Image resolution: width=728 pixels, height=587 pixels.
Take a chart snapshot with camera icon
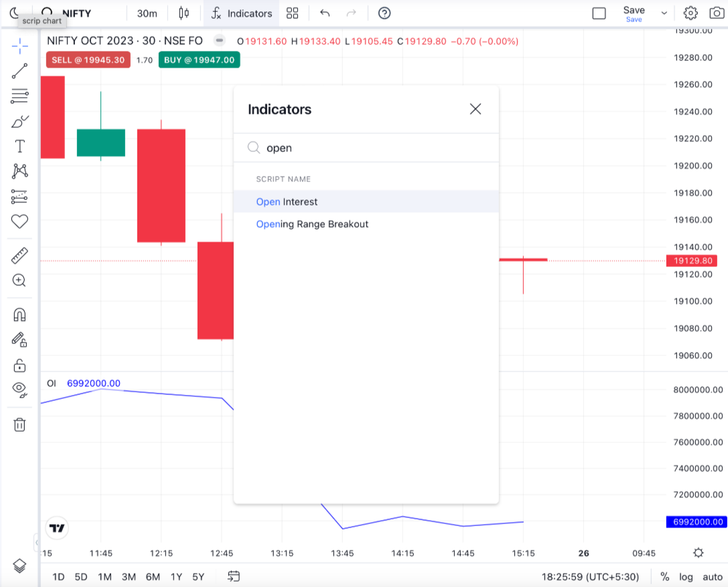click(x=716, y=13)
